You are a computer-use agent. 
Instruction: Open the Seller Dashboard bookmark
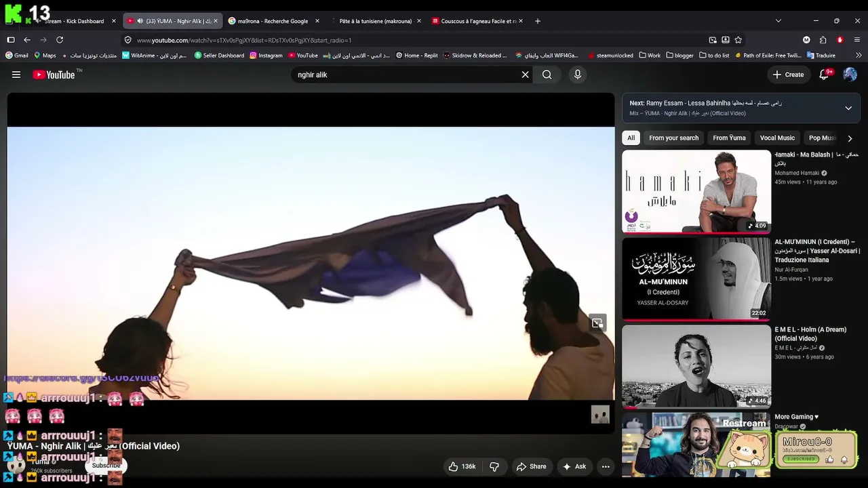tap(219, 56)
